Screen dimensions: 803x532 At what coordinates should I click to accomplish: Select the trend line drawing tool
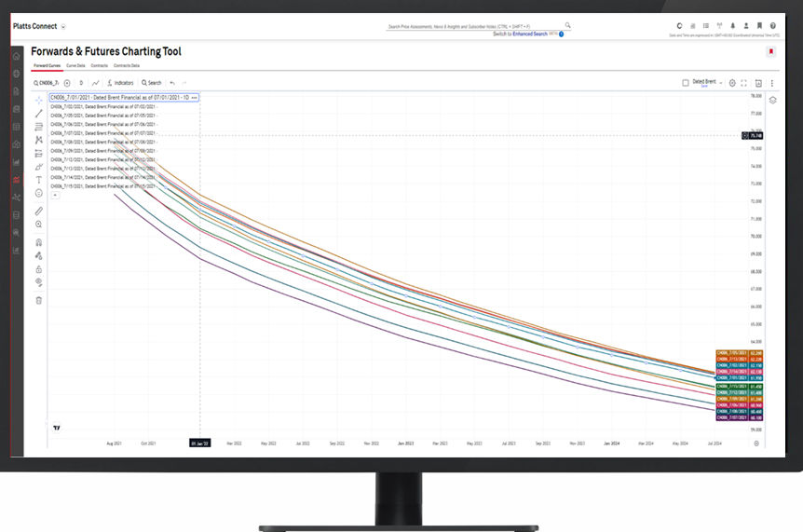(38, 113)
